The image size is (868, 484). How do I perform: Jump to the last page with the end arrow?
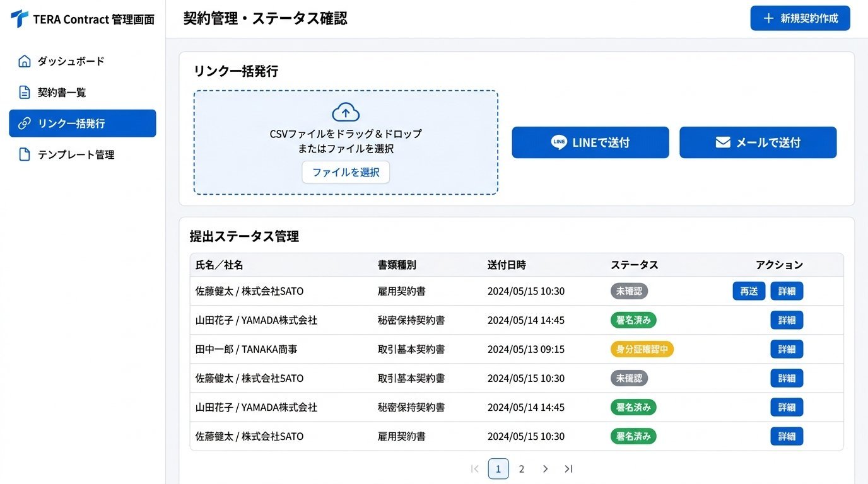coord(568,469)
